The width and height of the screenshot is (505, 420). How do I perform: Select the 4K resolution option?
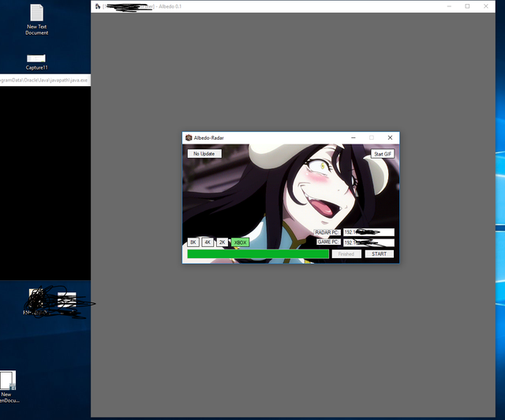(x=208, y=242)
